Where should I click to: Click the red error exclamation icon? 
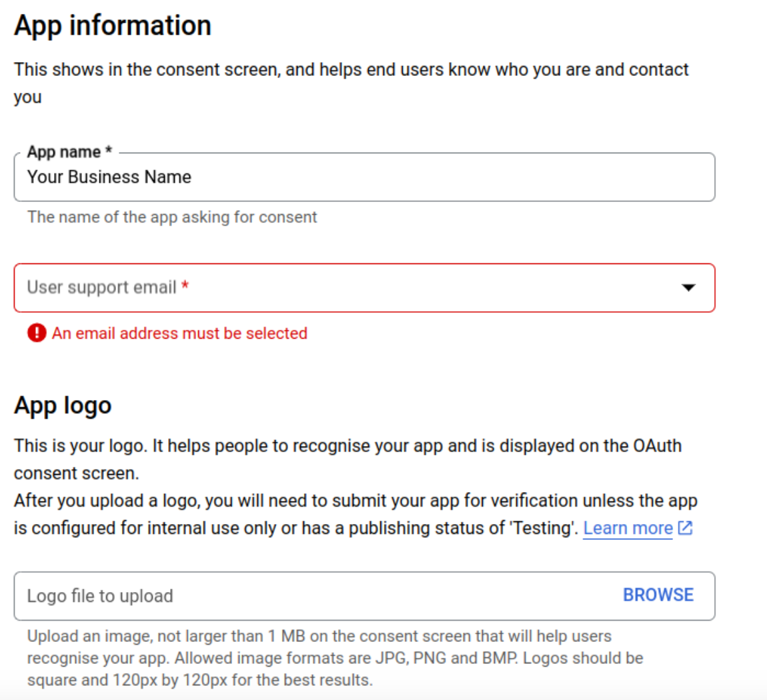pyautogui.click(x=37, y=333)
